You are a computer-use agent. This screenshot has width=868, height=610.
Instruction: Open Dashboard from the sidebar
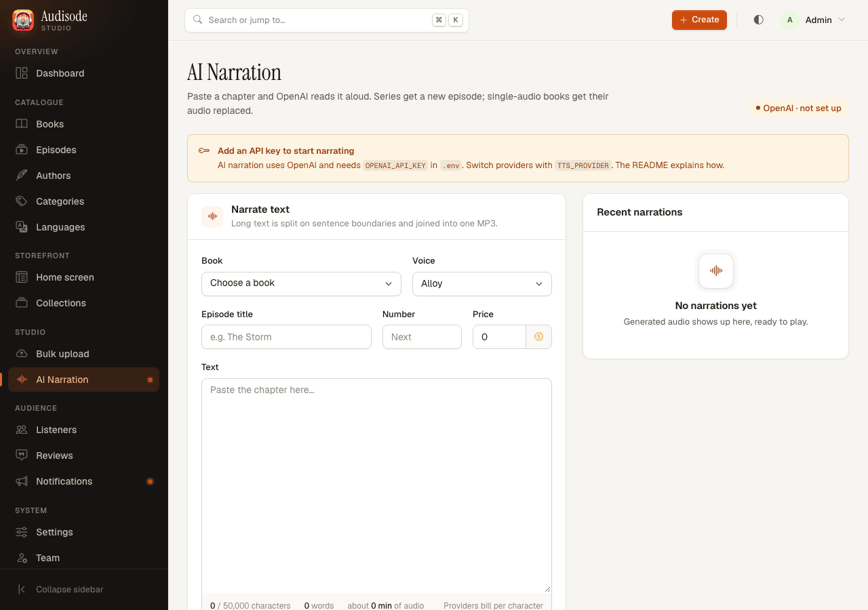click(x=84, y=73)
